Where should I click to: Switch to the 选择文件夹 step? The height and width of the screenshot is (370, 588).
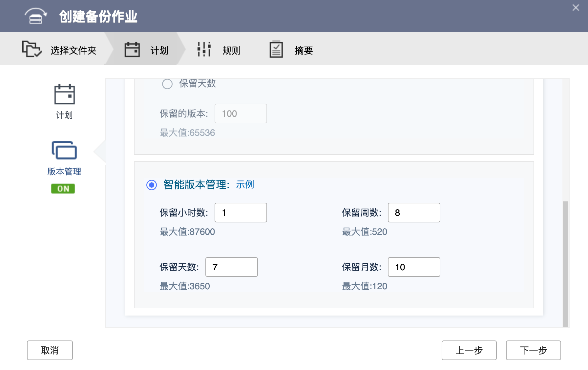73,50
